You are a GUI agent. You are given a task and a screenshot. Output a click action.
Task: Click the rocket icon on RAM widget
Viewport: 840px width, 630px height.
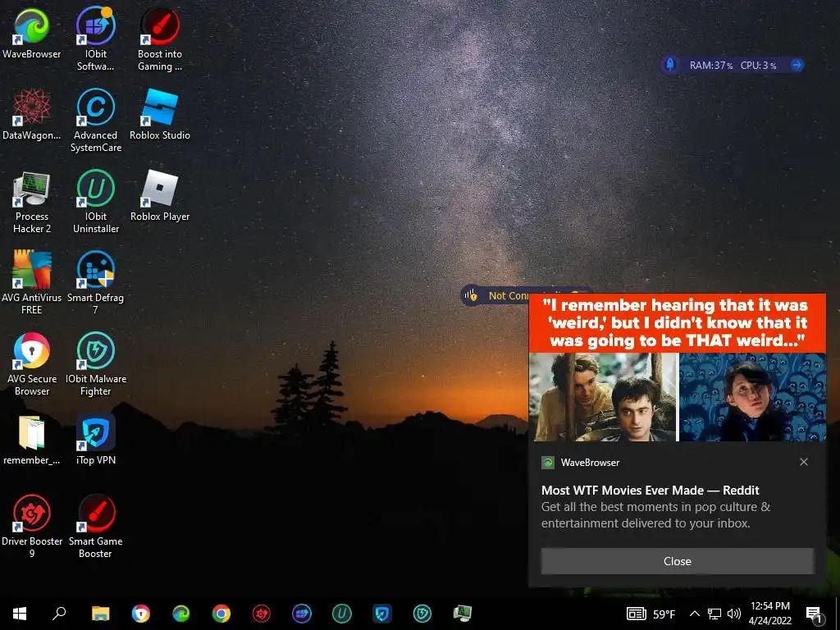pyautogui.click(x=669, y=65)
